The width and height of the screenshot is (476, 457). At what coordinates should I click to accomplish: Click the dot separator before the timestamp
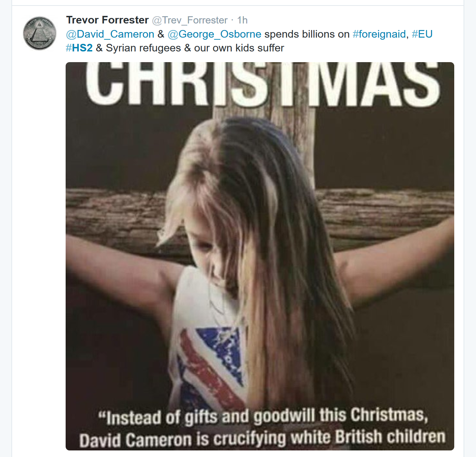point(232,20)
